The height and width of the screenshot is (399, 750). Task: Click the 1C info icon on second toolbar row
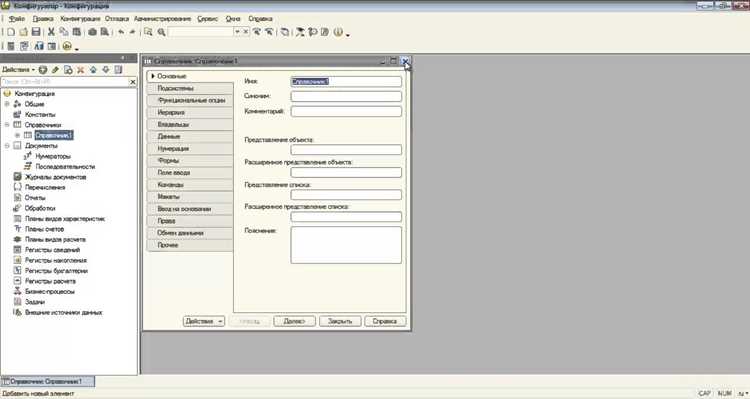click(67, 46)
